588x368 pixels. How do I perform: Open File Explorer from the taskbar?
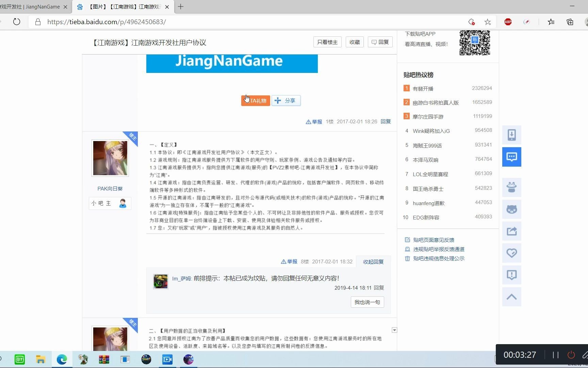[x=40, y=359]
